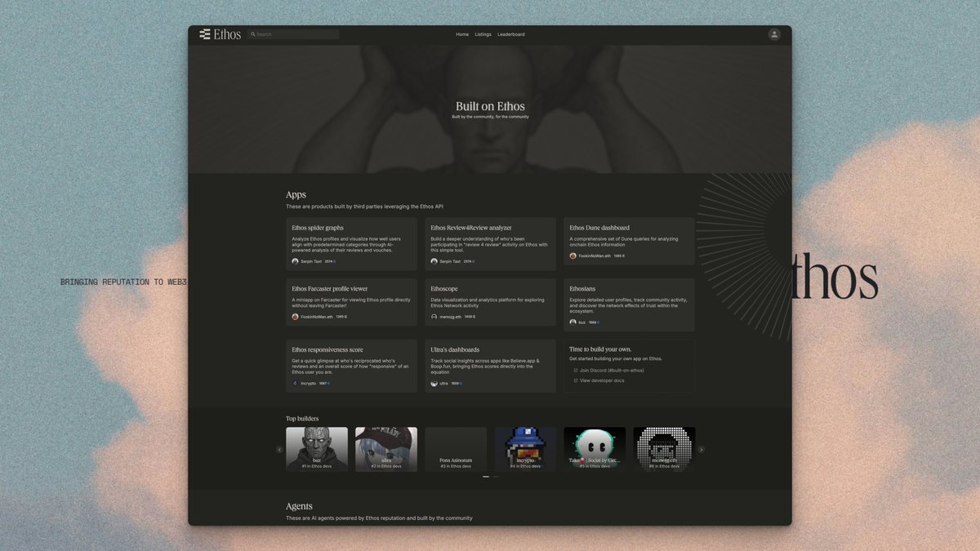Open the user profile avatar menu
This screenshot has width=980, height=551.
tap(774, 34)
